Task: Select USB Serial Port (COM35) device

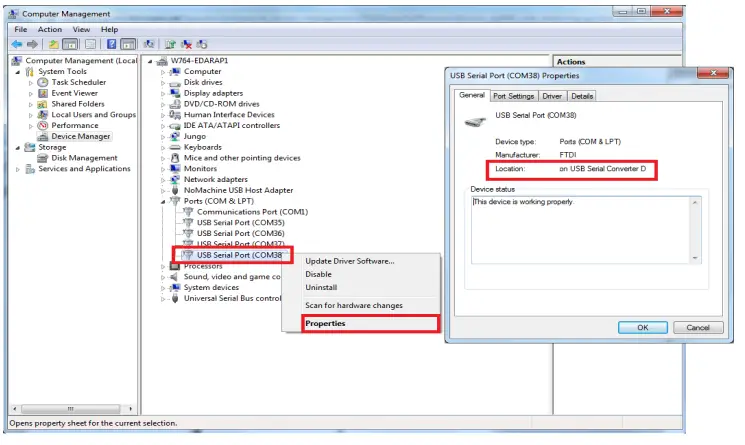Action: pos(240,223)
